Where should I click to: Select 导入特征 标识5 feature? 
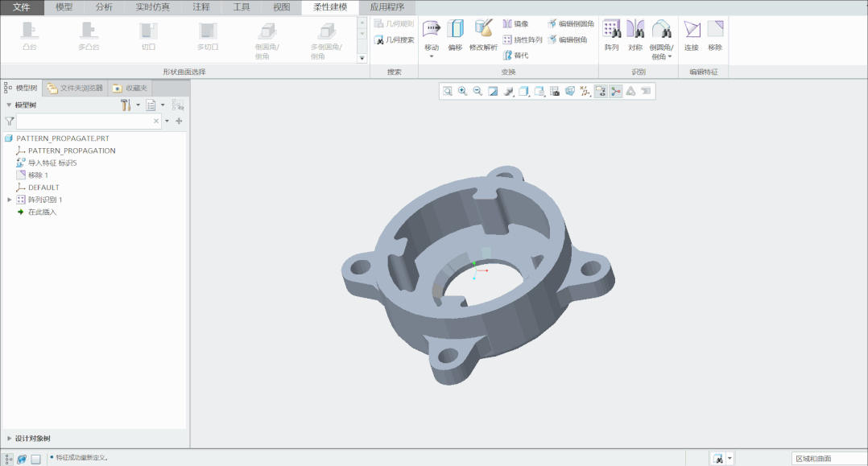coord(52,163)
